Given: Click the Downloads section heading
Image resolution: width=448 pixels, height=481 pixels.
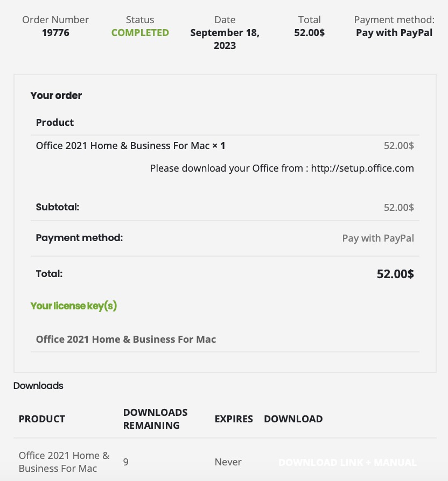Looking at the screenshot, I should pos(38,386).
